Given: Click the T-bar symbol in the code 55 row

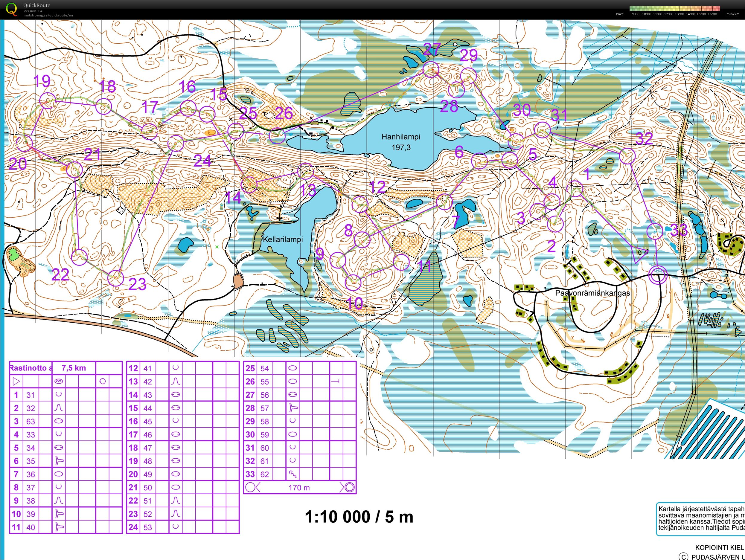Looking at the screenshot, I should 336,381.
